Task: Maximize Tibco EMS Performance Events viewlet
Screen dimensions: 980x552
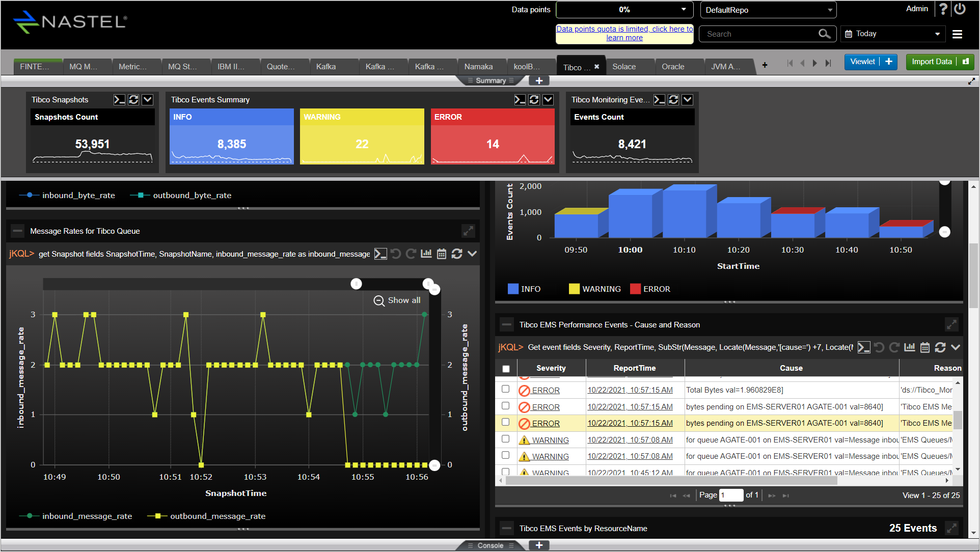Action: [x=951, y=324]
